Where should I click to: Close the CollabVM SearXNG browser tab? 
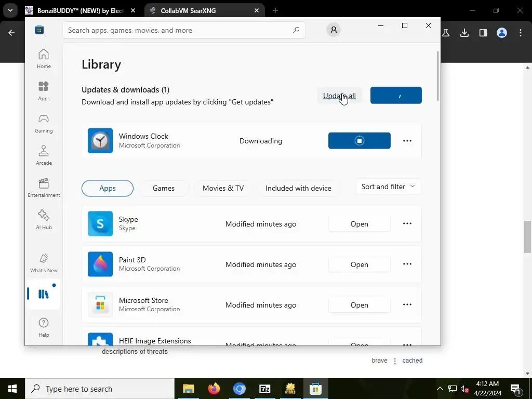(257, 10)
